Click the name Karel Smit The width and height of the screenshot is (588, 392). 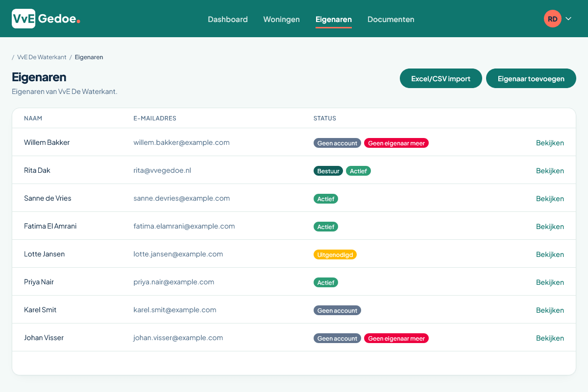tap(40, 310)
